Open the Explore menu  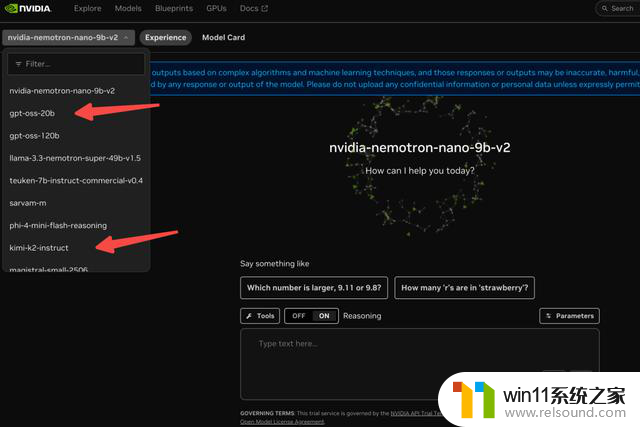[x=87, y=8]
